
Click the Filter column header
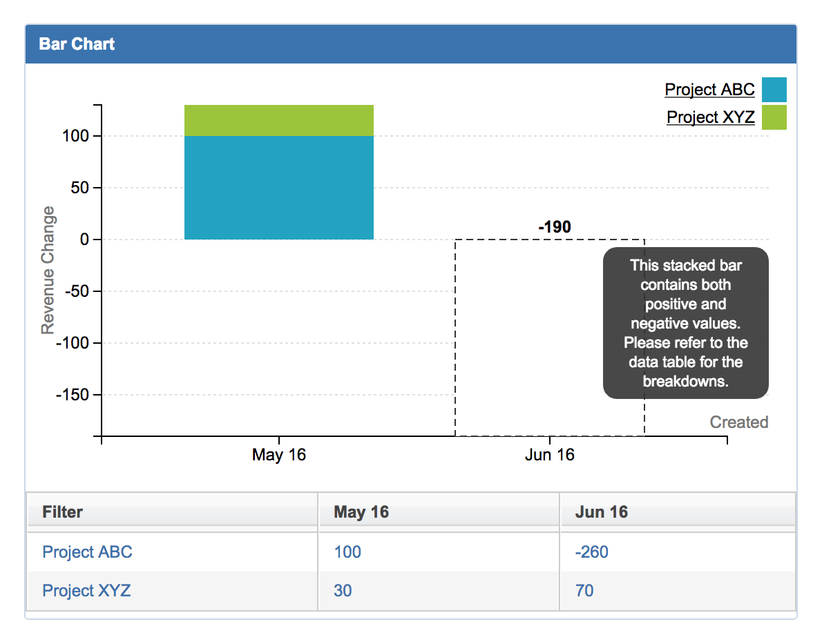[x=62, y=512]
